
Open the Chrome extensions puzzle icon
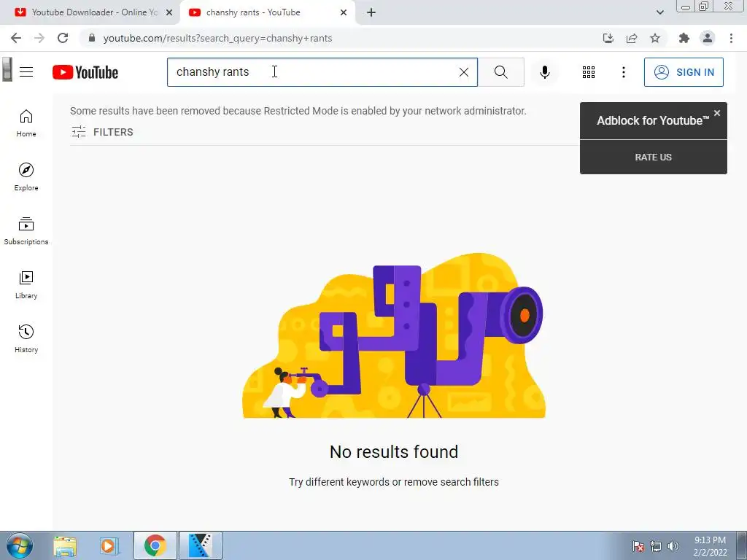coord(684,38)
